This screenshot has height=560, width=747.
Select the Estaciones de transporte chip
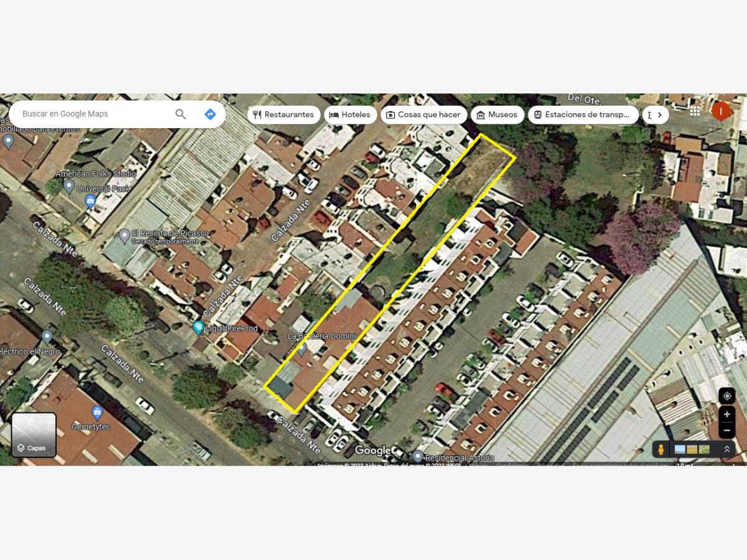pyautogui.click(x=583, y=114)
